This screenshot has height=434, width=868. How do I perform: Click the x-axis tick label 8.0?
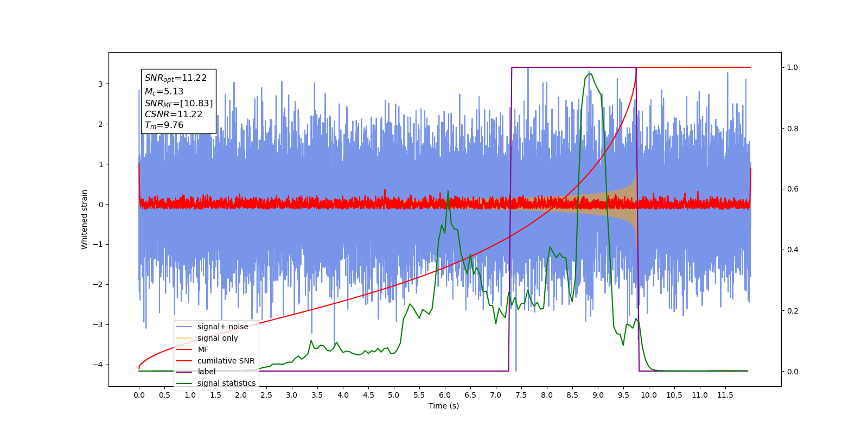click(547, 395)
